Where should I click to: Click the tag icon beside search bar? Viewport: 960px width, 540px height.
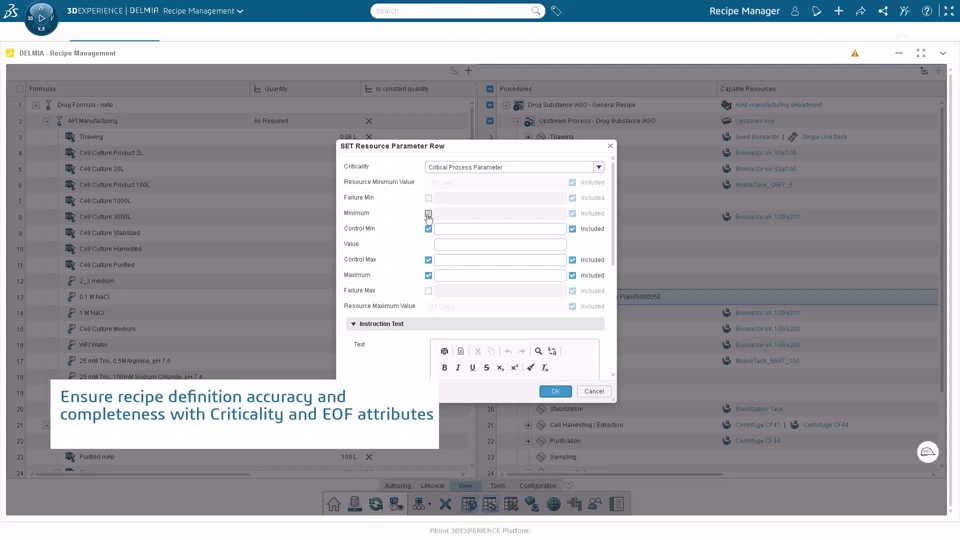(556, 11)
